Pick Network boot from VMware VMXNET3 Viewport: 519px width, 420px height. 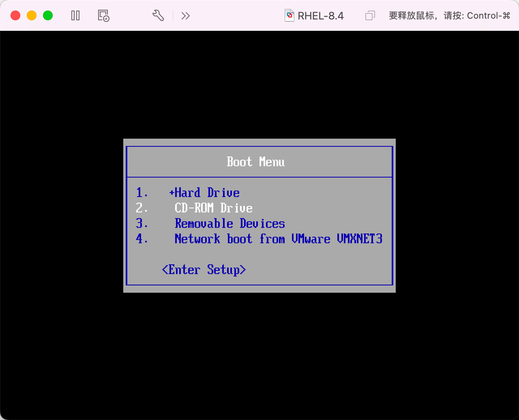(278, 239)
